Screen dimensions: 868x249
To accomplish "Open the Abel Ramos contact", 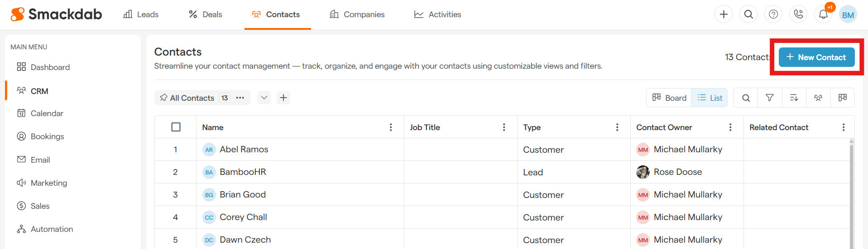I will [244, 150].
